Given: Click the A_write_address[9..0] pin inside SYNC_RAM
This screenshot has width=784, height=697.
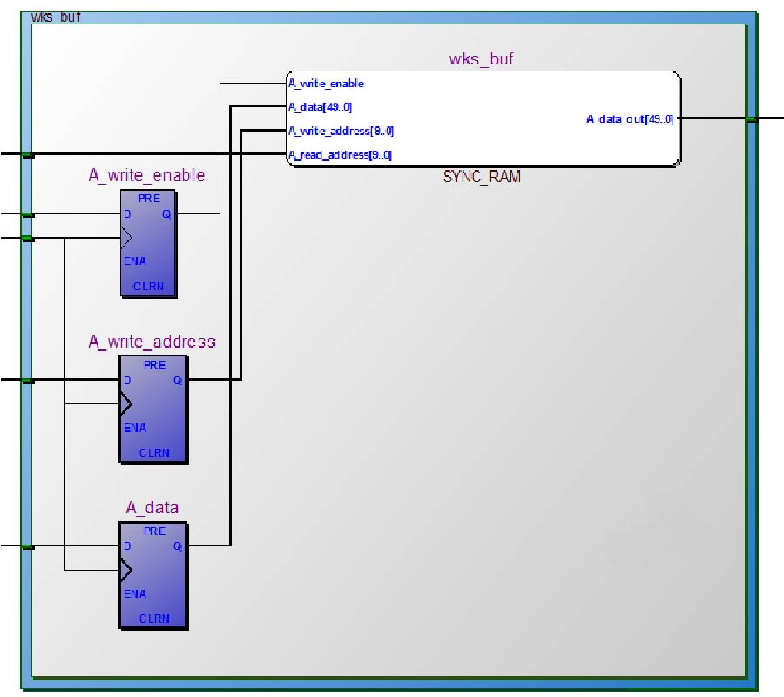Looking at the screenshot, I should tap(341, 132).
